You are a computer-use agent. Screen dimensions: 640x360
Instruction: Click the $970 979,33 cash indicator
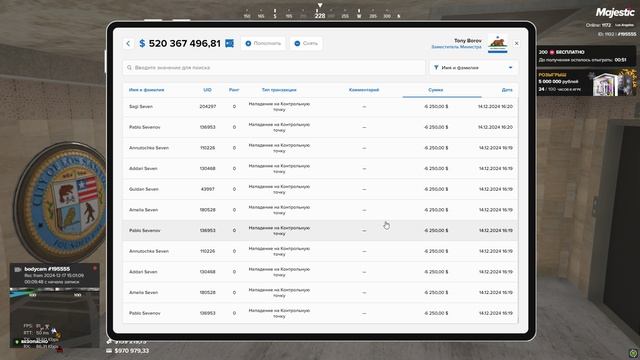pyautogui.click(x=128, y=351)
